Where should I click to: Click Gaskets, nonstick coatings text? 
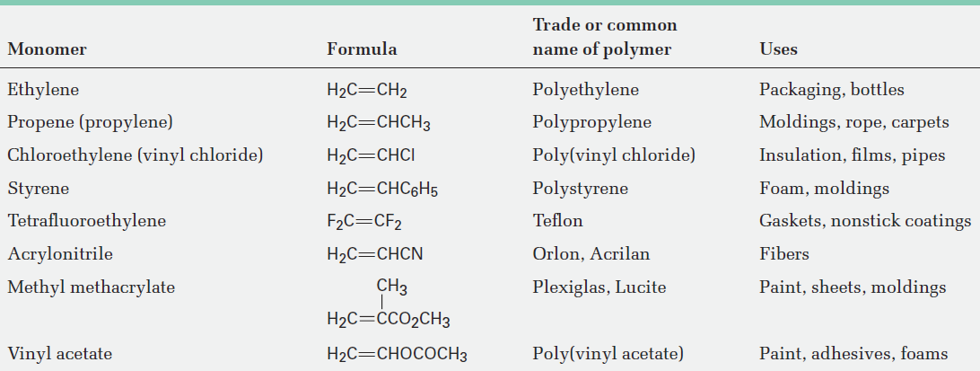[865, 222]
